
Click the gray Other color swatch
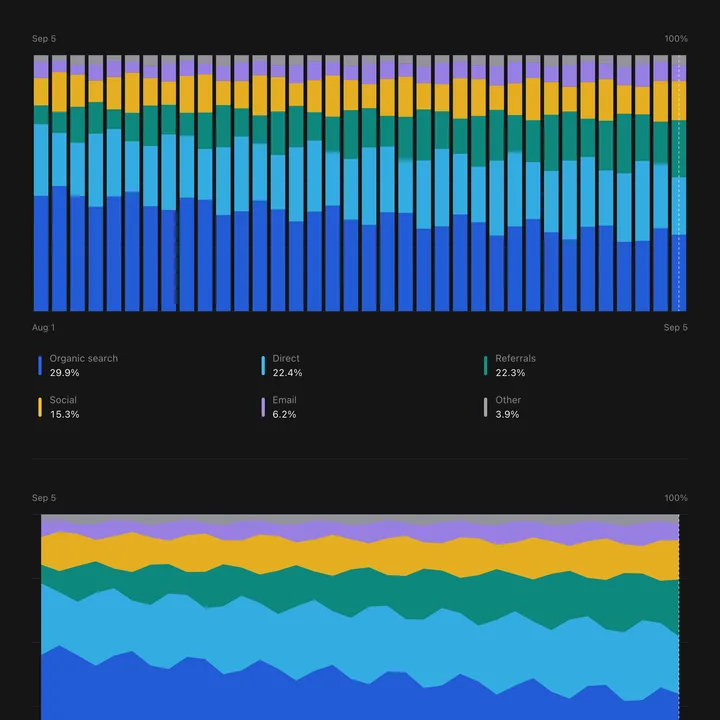pos(486,407)
